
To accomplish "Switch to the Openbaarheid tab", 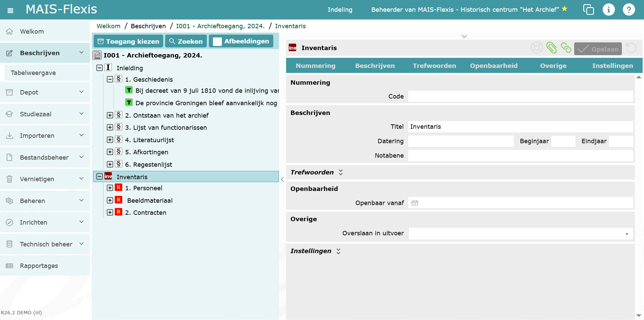I will coord(494,66).
